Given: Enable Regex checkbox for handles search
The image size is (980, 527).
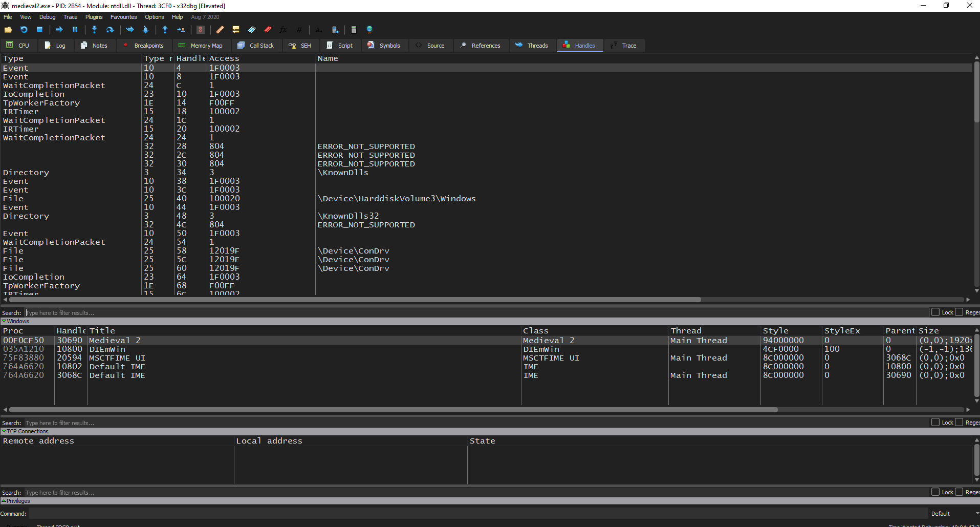Looking at the screenshot, I should (x=959, y=312).
